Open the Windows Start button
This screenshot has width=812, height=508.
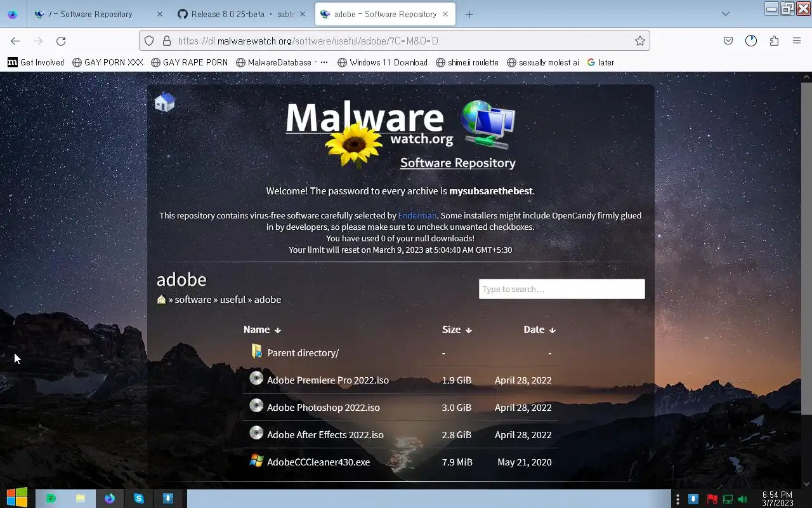coord(17,498)
